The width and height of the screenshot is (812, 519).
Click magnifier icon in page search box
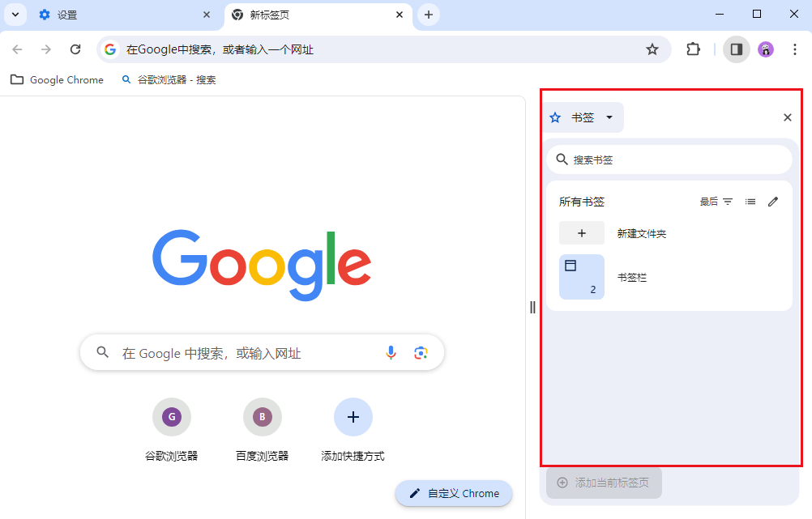(x=103, y=352)
